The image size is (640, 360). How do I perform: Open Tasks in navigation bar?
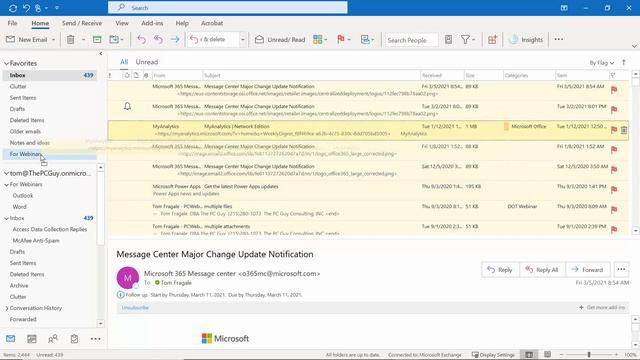pyautogui.click(x=74, y=339)
